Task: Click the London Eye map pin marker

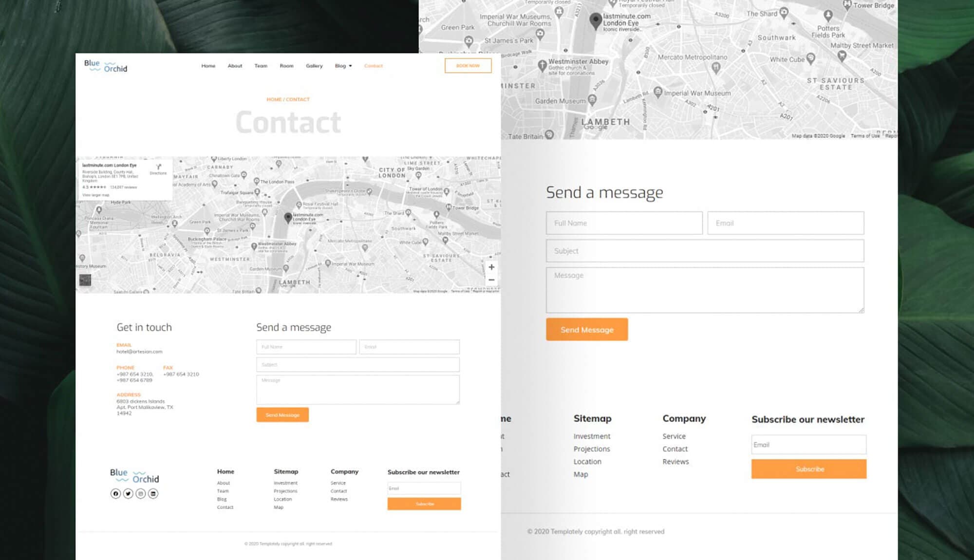Action: click(x=288, y=218)
